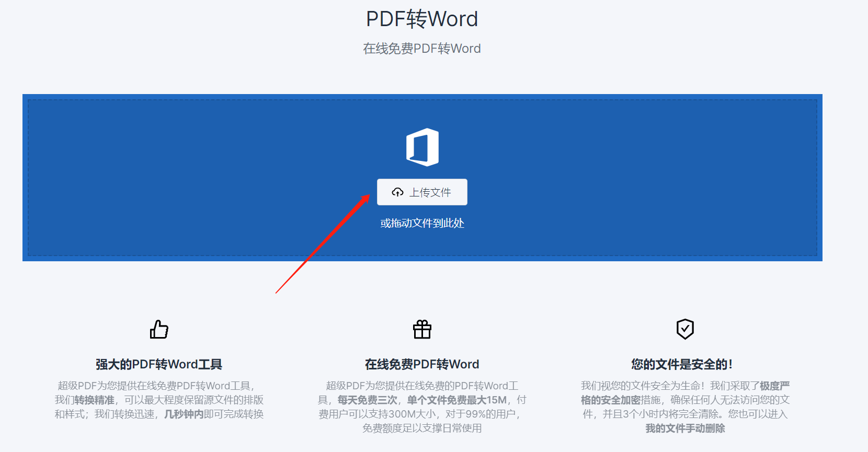The width and height of the screenshot is (868, 452).
Task: Click the bold text 每天免费三次
Action: 367,400
